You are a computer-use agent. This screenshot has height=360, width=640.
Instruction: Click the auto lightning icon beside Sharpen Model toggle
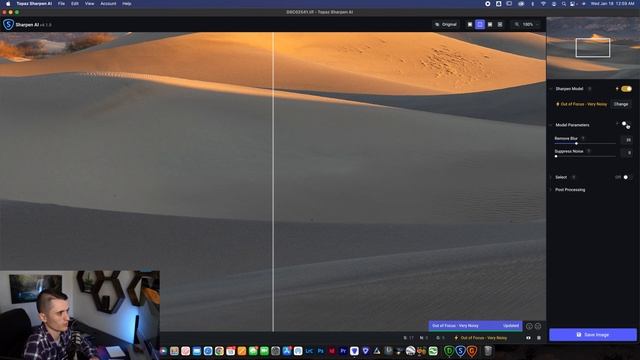coord(617,89)
